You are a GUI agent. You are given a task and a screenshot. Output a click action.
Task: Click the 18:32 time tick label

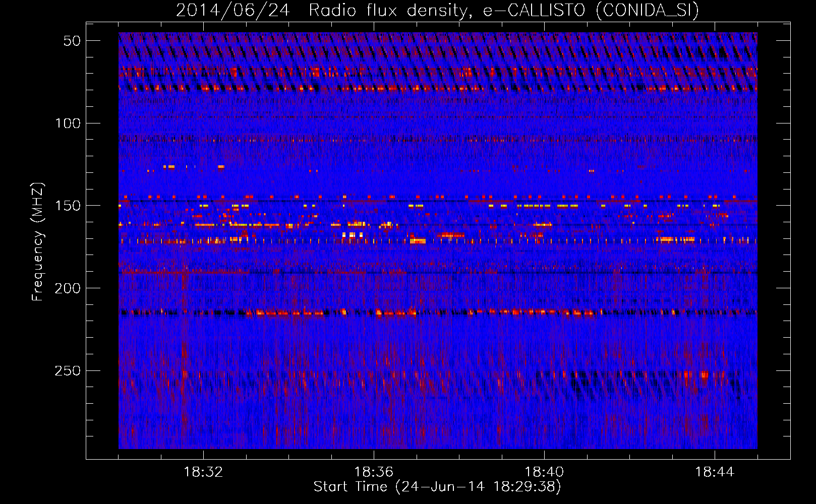pyautogui.click(x=203, y=472)
